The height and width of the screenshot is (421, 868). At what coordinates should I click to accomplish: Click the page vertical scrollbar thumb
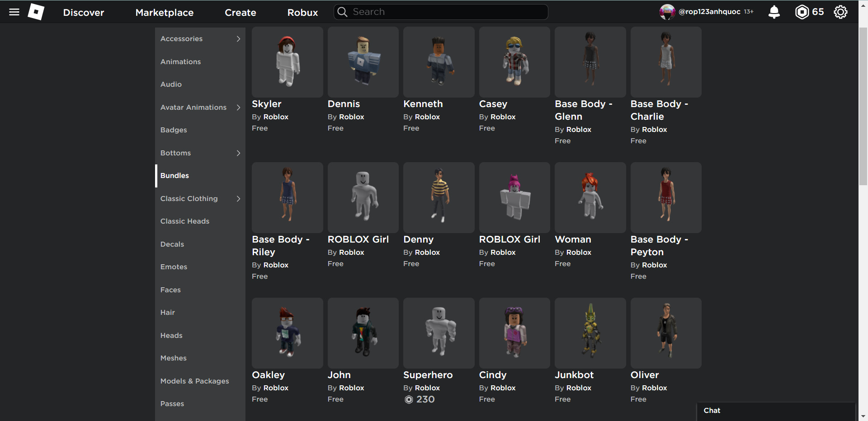tap(863, 106)
